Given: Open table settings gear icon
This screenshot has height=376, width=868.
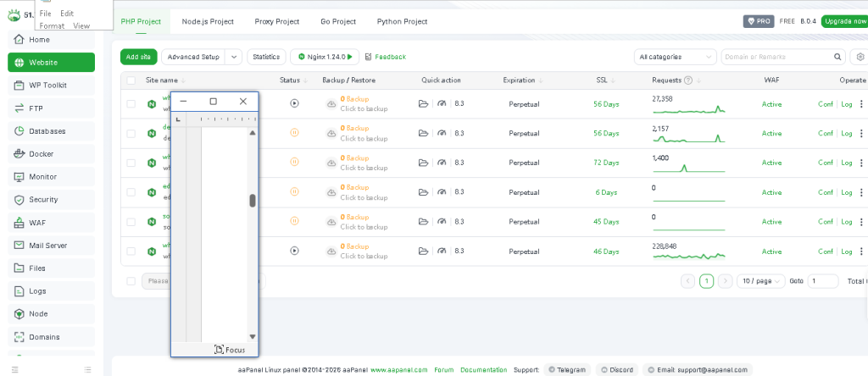Looking at the screenshot, I should point(860,57).
